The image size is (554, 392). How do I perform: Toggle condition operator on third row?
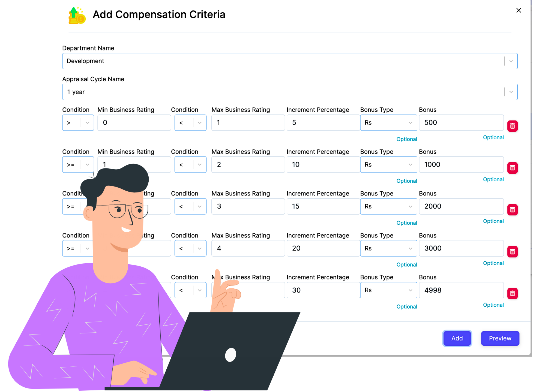(x=87, y=207)
